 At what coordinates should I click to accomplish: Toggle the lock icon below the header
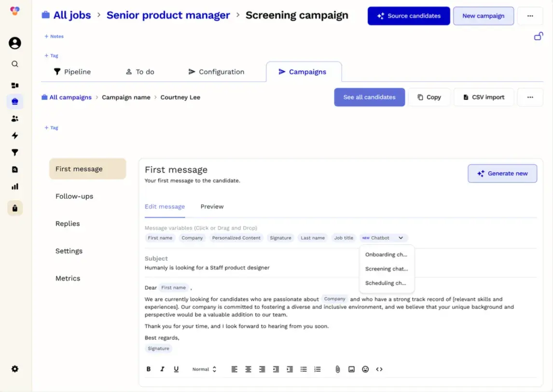tap(539, 36)
